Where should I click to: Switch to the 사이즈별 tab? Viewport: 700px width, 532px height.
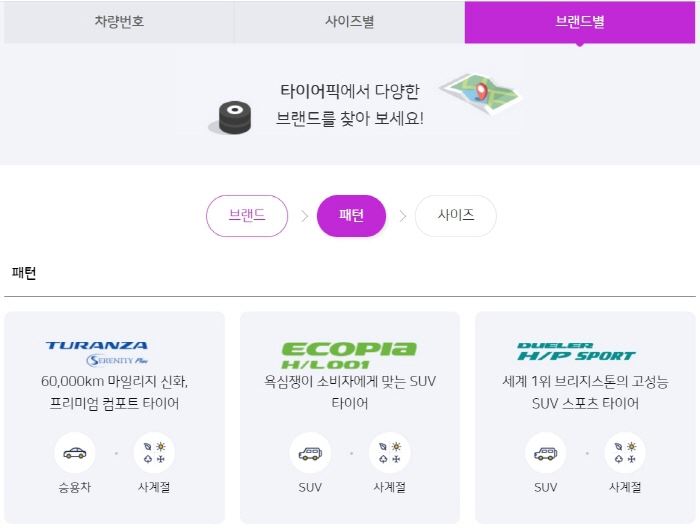pyautogui.click(x=350, y=21)
